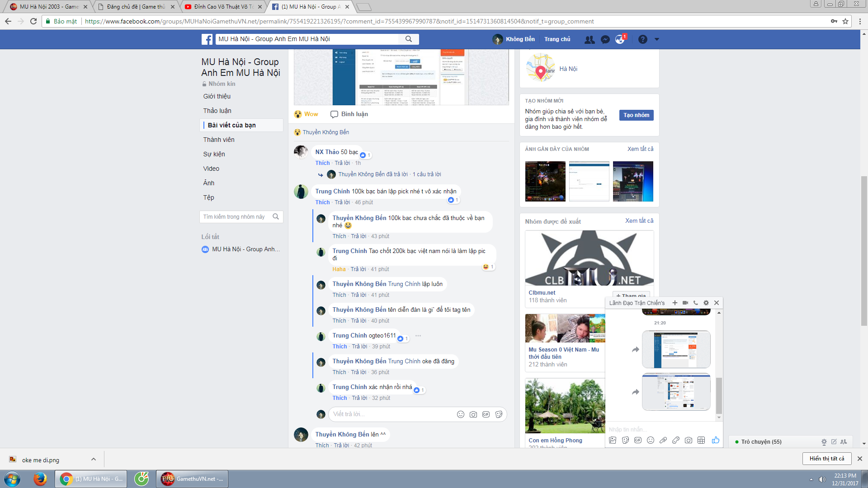The height and width of the screenshot is (488, 868).
Task: Open the dark game screenshot thumbnail
Action: coord(545,181)
